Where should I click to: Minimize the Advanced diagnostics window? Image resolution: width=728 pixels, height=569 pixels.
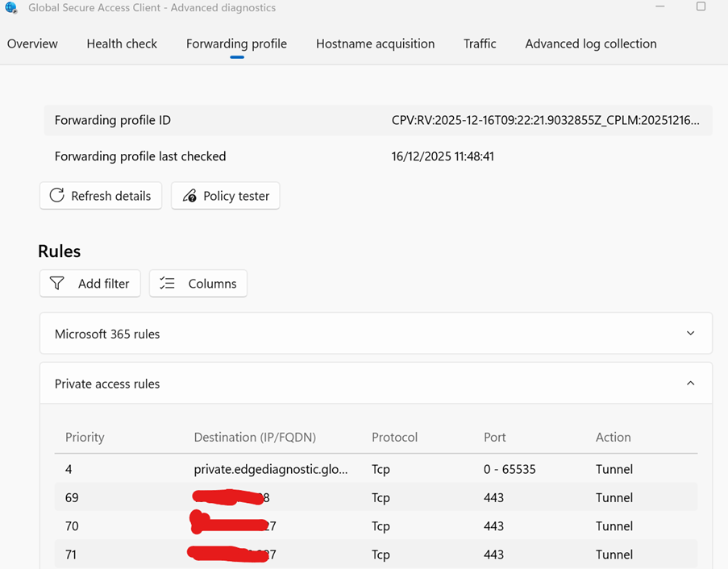(x=660, y=7)
